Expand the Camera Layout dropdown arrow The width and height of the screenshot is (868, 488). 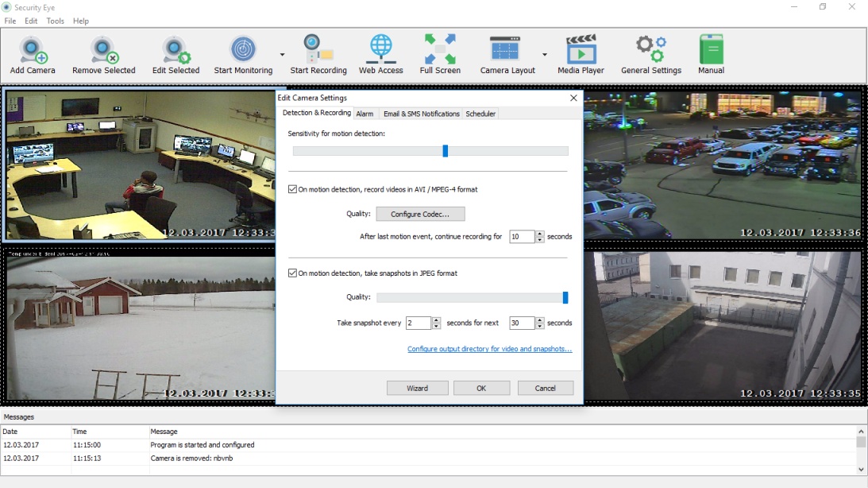click(544, 55)
